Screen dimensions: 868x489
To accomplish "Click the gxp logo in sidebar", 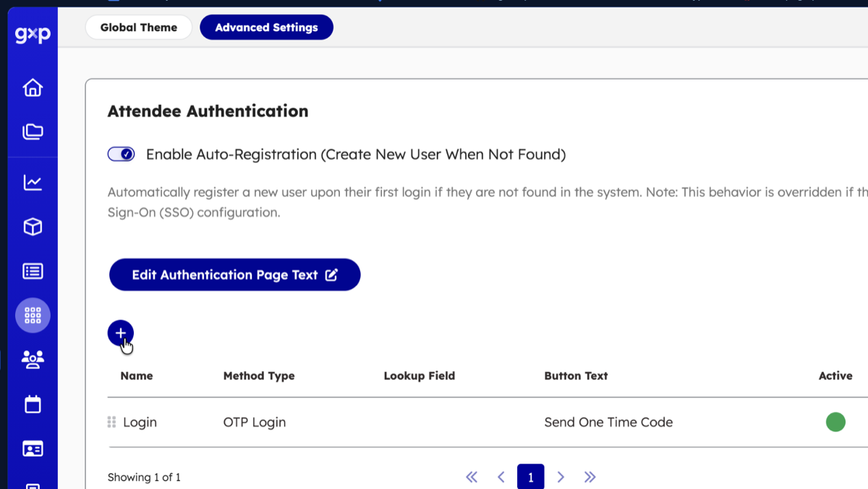I will pyautogui.click(x=33, y=34).
